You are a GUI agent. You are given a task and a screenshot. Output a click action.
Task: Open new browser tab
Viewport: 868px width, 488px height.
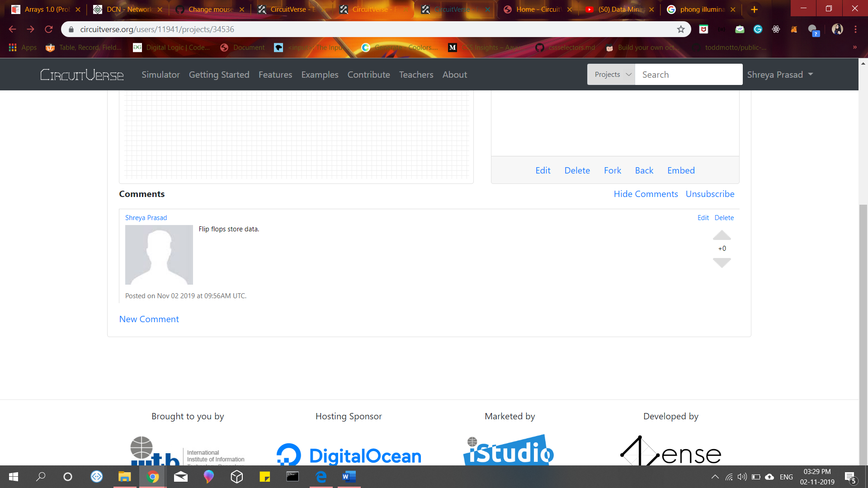coord(754,9)
